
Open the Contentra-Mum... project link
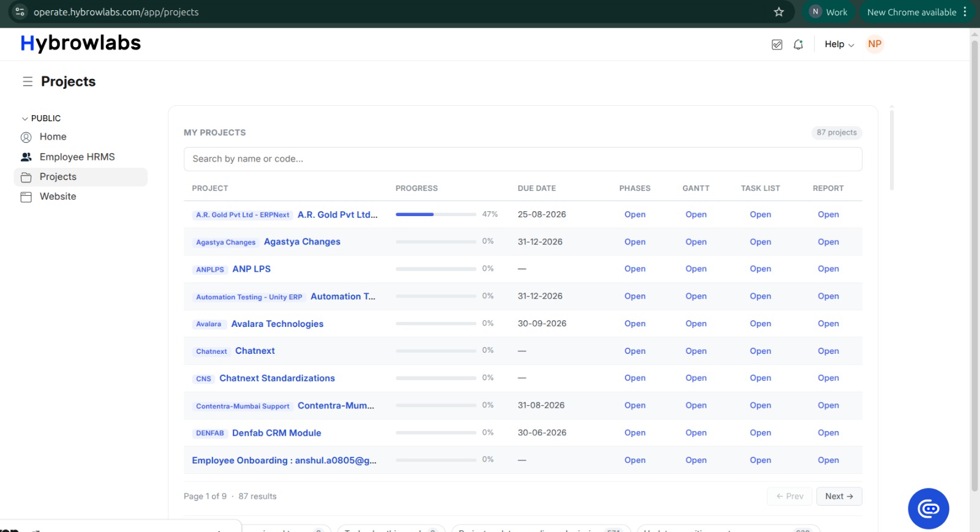[336, 405]
